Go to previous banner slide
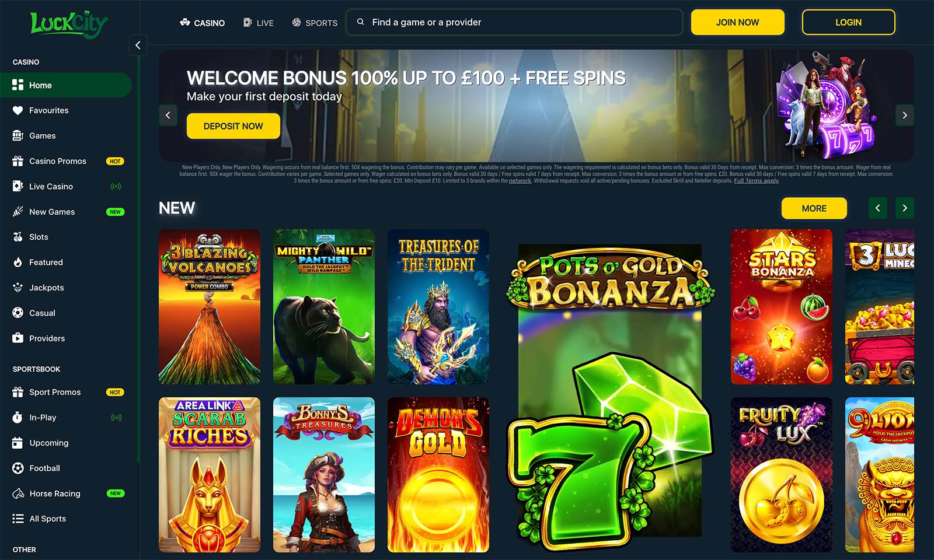 [168, 115]
